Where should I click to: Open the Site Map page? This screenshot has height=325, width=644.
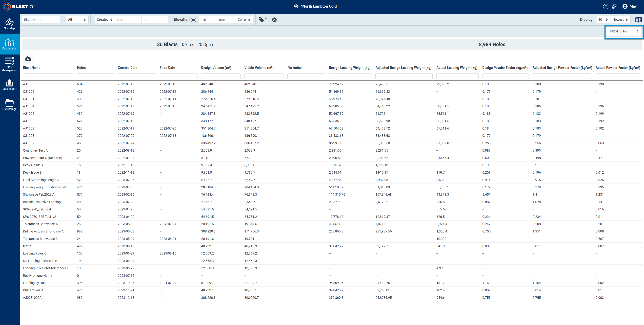pos(10,24)
